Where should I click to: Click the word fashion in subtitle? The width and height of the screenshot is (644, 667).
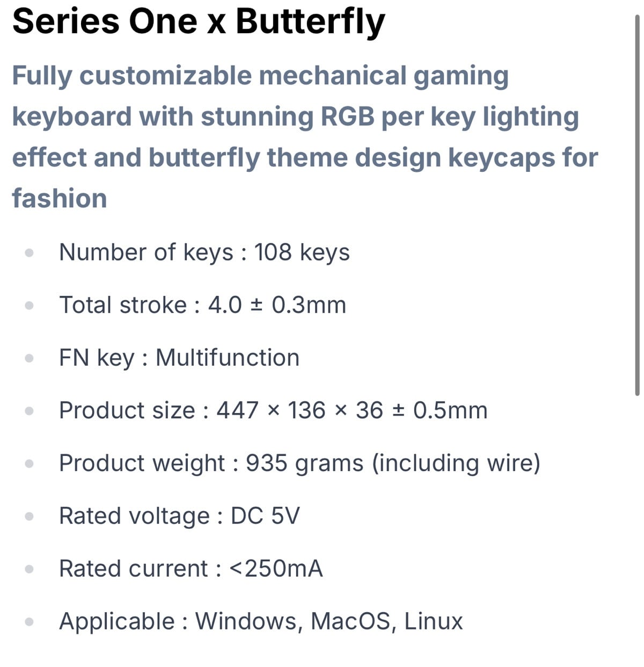coord(60,198)
